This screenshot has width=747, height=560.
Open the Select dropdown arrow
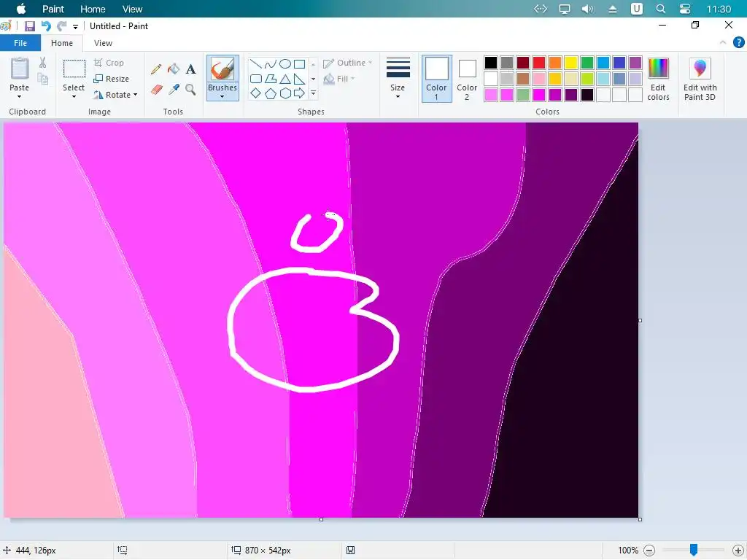click(x=74, y=97)
